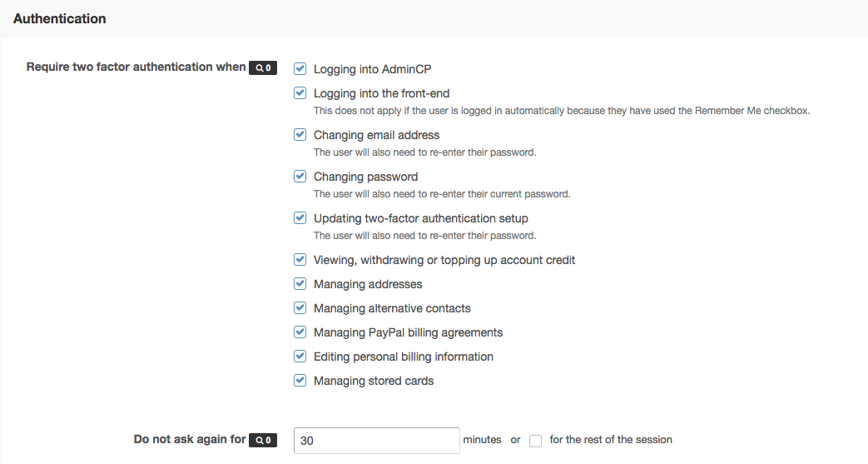Toggle Updating two-factor authentication setup checkbox
Viewport: 868px width, 464px height.
click(300, 218)
